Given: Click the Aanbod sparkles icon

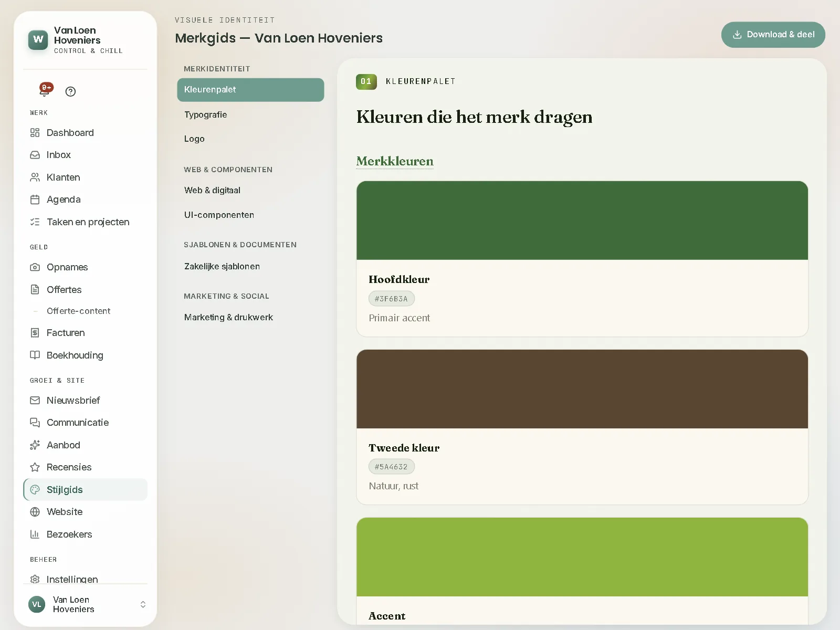Looking at the screenshot, I should [35, 445].
